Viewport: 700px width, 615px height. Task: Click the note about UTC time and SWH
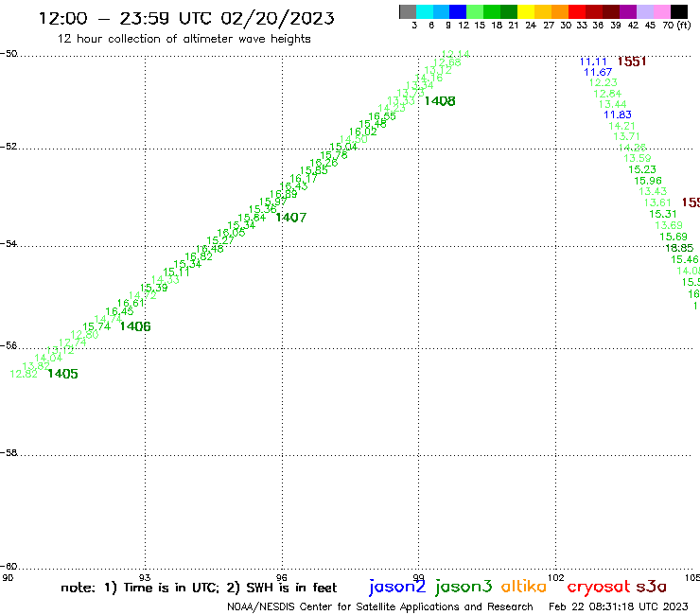(x=199, y=588)
